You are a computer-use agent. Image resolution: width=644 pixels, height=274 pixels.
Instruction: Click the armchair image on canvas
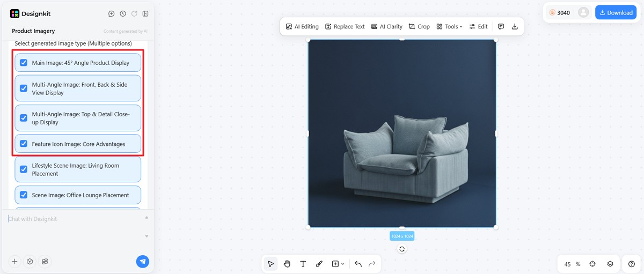point(402,133)
